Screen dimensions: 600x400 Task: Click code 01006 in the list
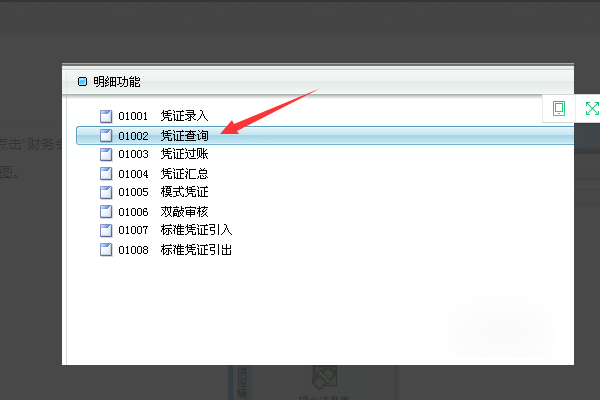tap(133, 212)
